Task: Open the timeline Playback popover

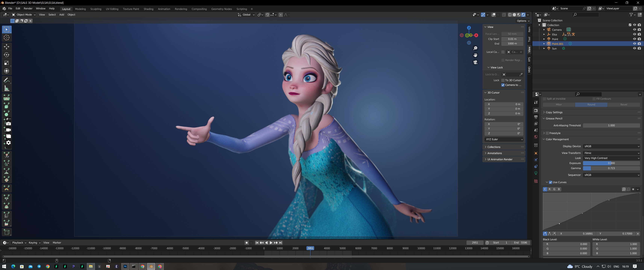Action: 19,243
